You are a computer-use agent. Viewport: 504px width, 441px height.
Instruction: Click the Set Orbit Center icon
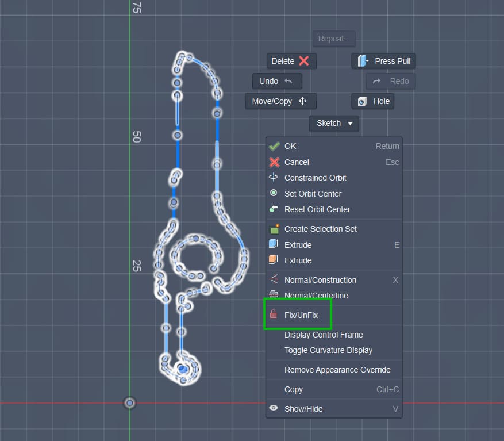pyautogui.click(x=274, y=193)
